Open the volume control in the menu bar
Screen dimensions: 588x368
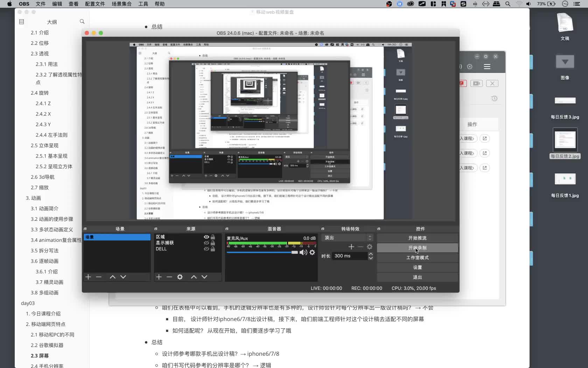[x=528, y=4]
